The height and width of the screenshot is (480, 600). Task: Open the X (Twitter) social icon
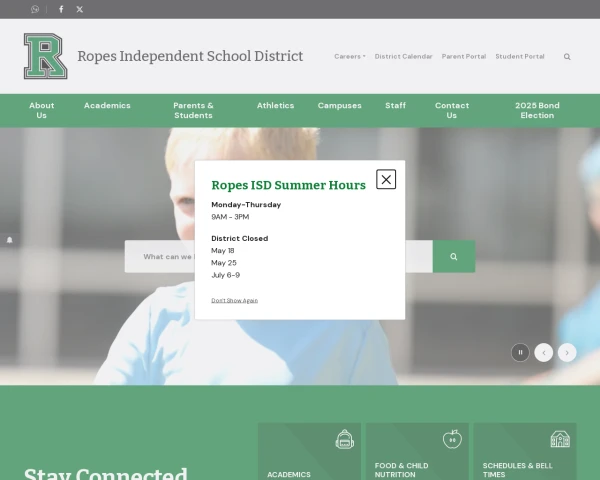[79, 9]
